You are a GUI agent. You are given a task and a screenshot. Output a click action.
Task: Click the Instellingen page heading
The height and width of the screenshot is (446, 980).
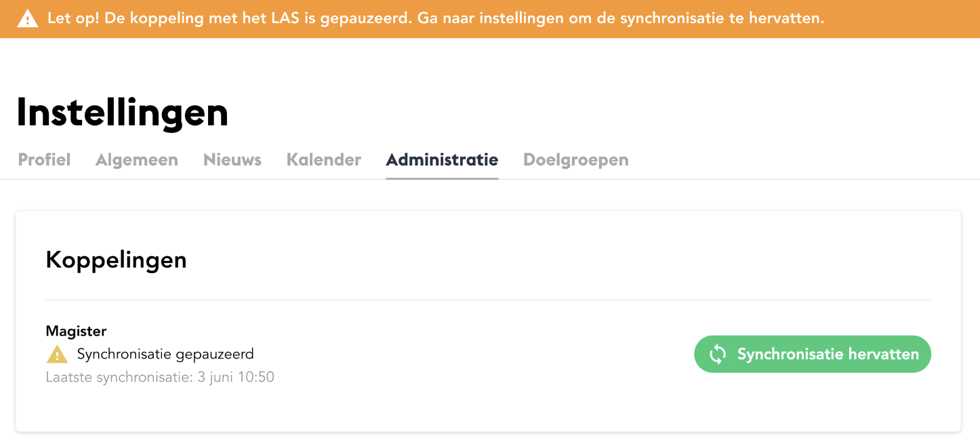tap(123, 112)
